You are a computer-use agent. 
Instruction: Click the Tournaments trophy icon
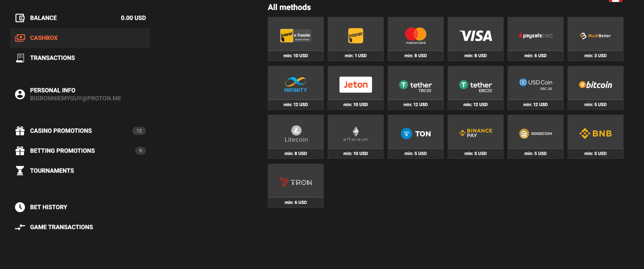[20, 171]
